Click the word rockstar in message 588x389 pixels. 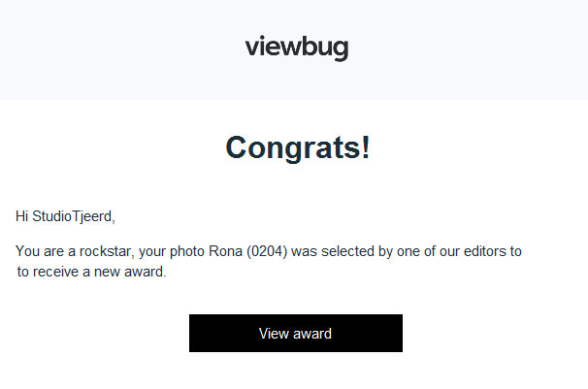pos(107,251)
